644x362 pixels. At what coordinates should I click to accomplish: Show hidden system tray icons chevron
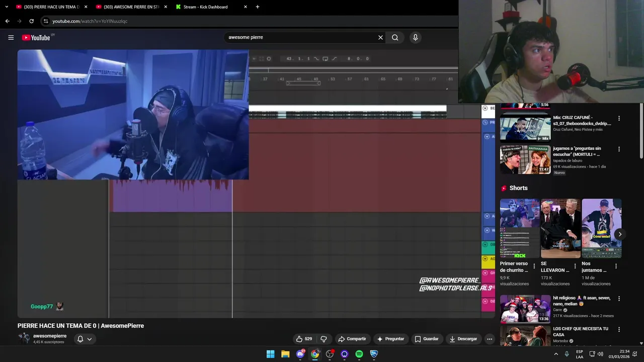click(556, 354)
